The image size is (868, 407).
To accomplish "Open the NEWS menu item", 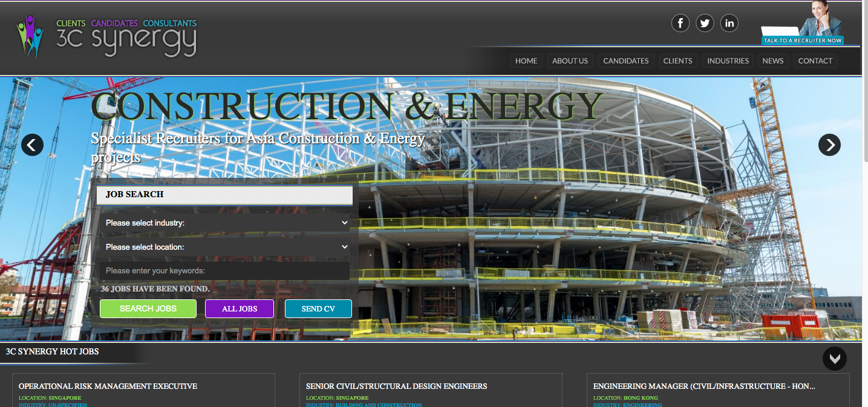I will [x=773, y=60].
